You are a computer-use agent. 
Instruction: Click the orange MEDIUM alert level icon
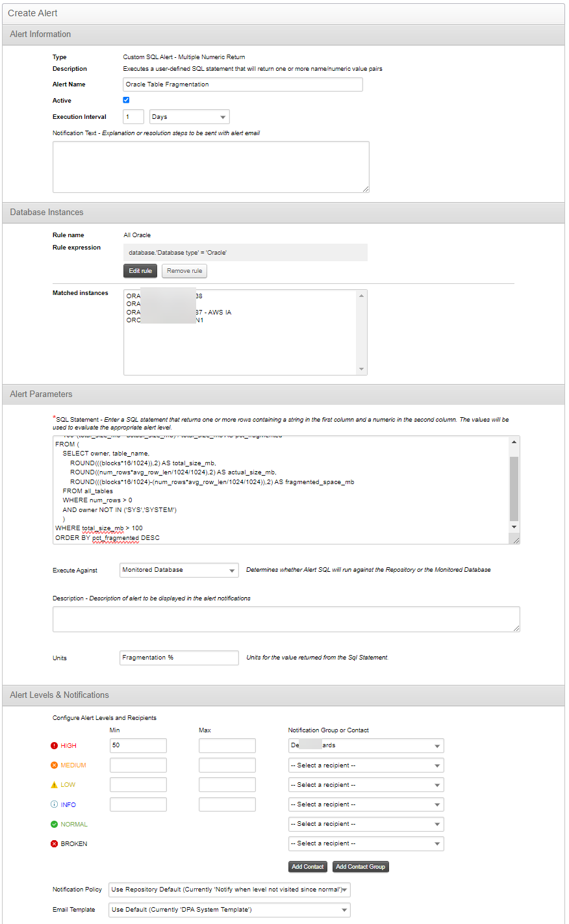[x=55, y=765]
